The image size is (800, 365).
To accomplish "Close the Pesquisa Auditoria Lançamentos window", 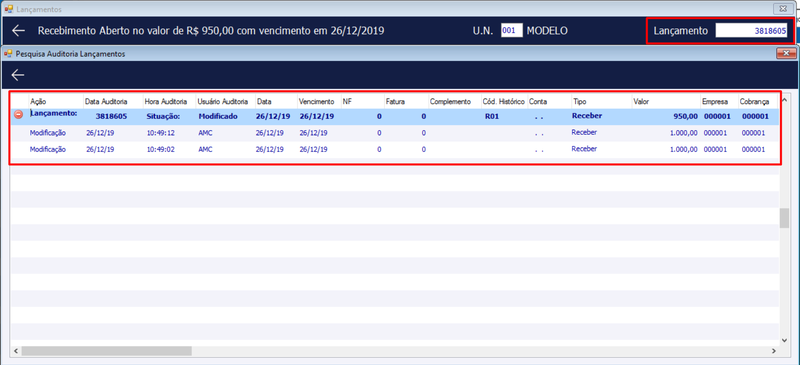I will click(x=786, y=53).
